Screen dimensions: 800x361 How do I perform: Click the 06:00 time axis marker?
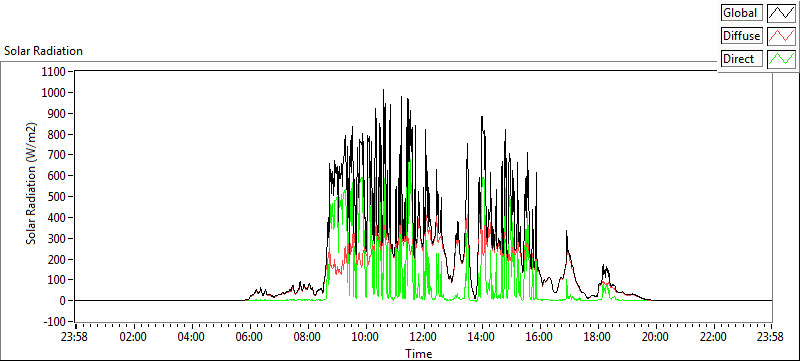coord(249,337)
